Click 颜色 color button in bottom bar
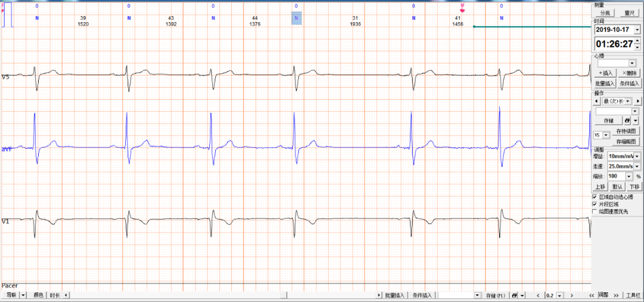Viewport: 644px width, 302px height. pos(38,295)
